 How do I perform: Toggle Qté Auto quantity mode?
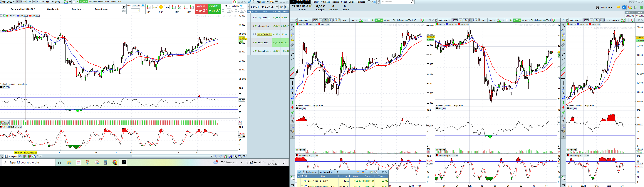pos(139,6)
